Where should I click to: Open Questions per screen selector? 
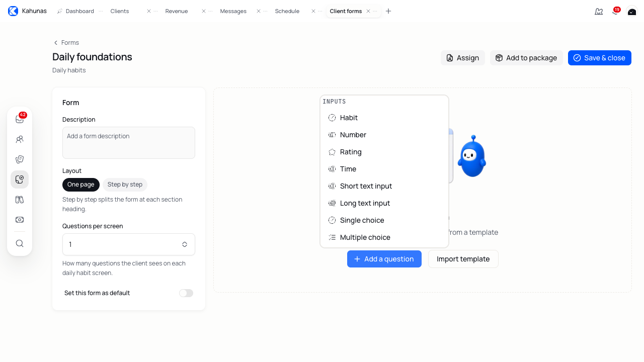129,244
